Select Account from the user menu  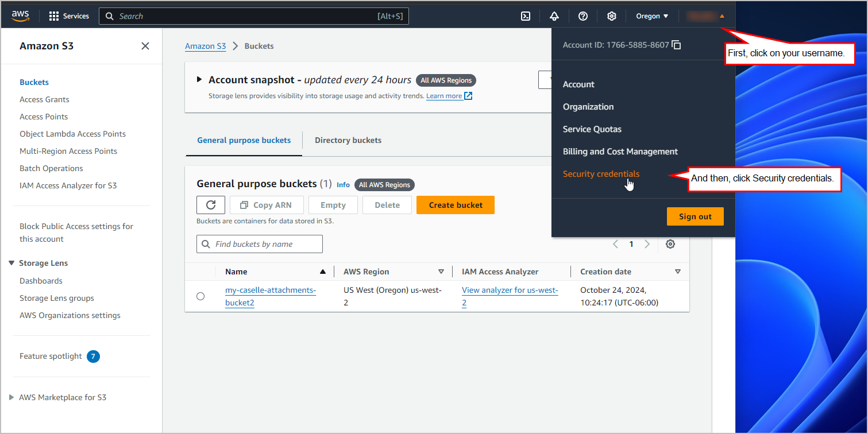(578, 84)
